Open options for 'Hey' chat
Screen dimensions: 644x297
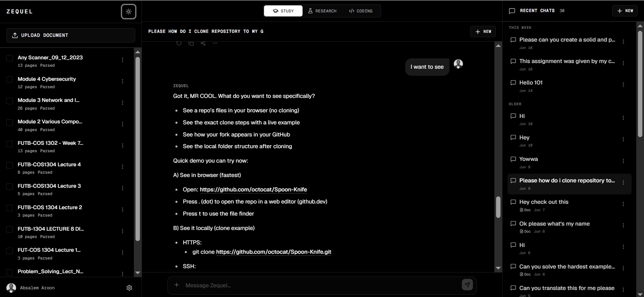click(x=623, y=139)
